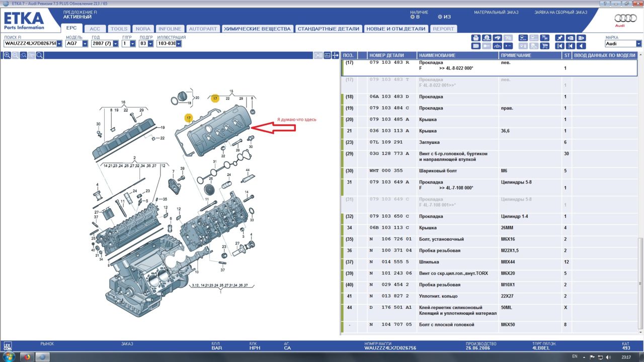
Task: Open the ГОД dropdown showing 2007
Action: pos(116,44)
